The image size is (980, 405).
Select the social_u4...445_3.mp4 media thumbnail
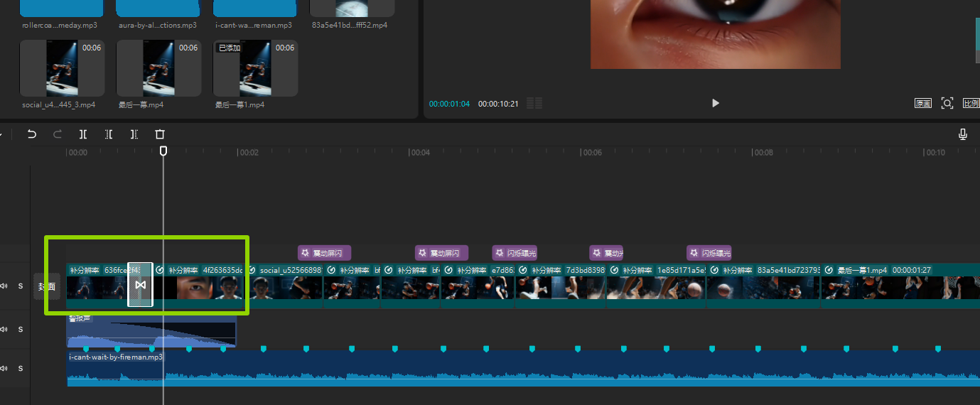coord(62,68)
